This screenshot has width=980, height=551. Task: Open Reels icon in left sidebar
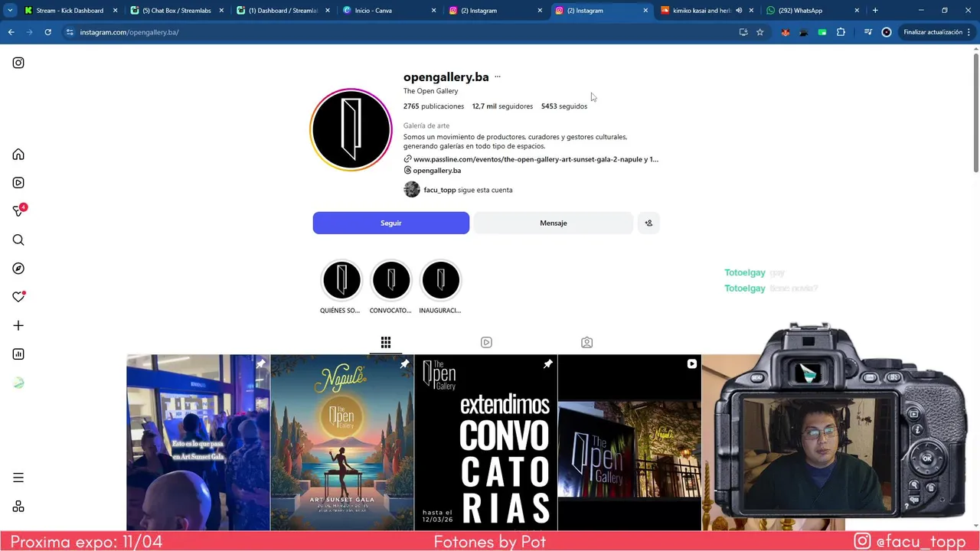[18, 183]
